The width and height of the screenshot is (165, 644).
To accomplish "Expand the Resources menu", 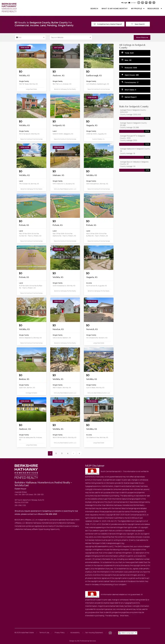I will tap(154, 9).
